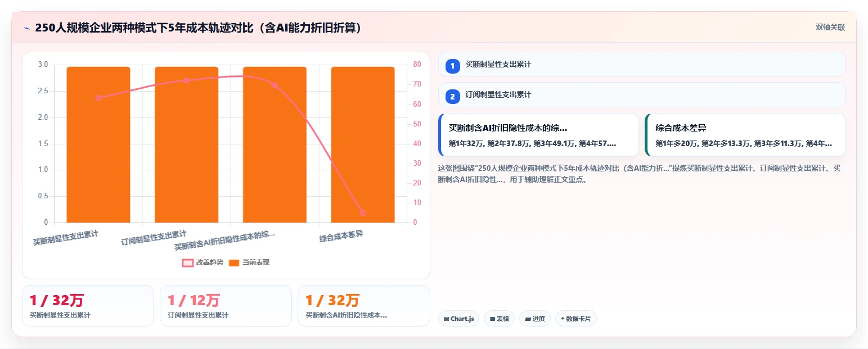
Task: Click the Chart.js tag
Action: [459, 319]
